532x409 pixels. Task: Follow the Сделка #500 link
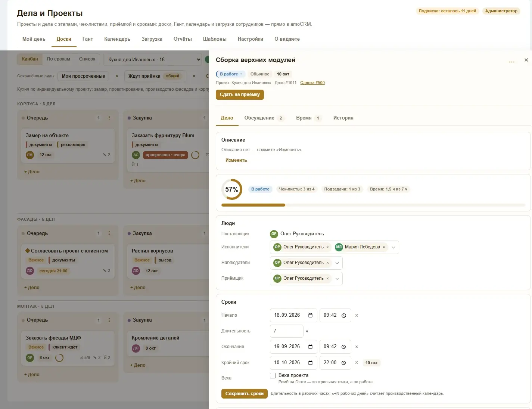[x=312, y=83]
